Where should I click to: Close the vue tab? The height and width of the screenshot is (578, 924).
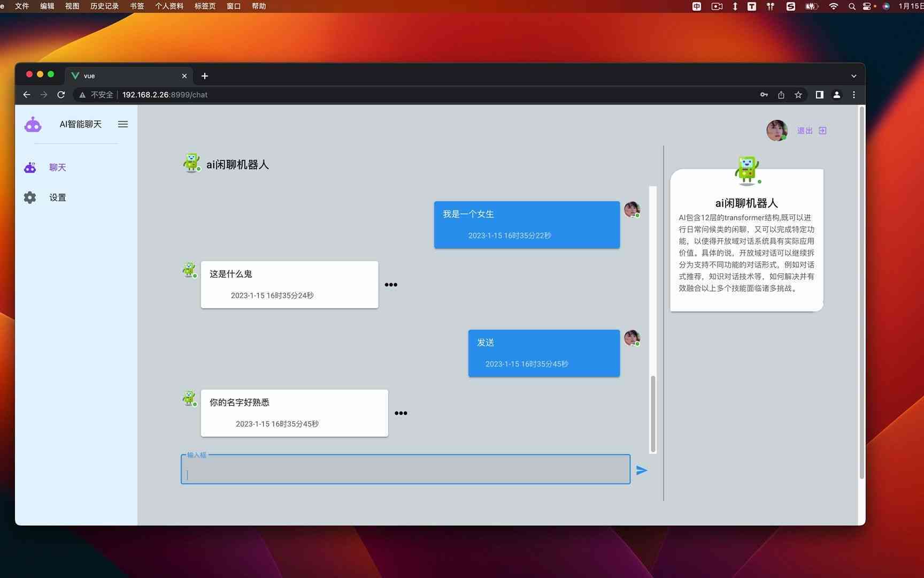pos(184,76)
